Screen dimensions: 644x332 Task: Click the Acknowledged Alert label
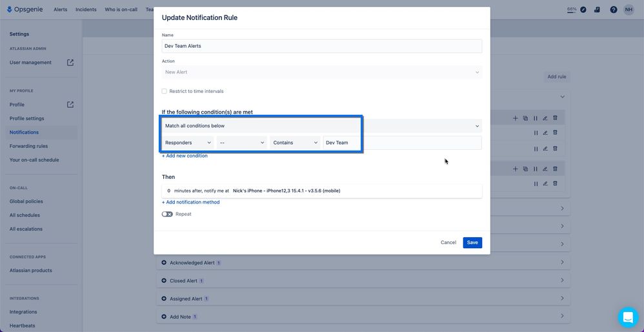pos(192,262)
